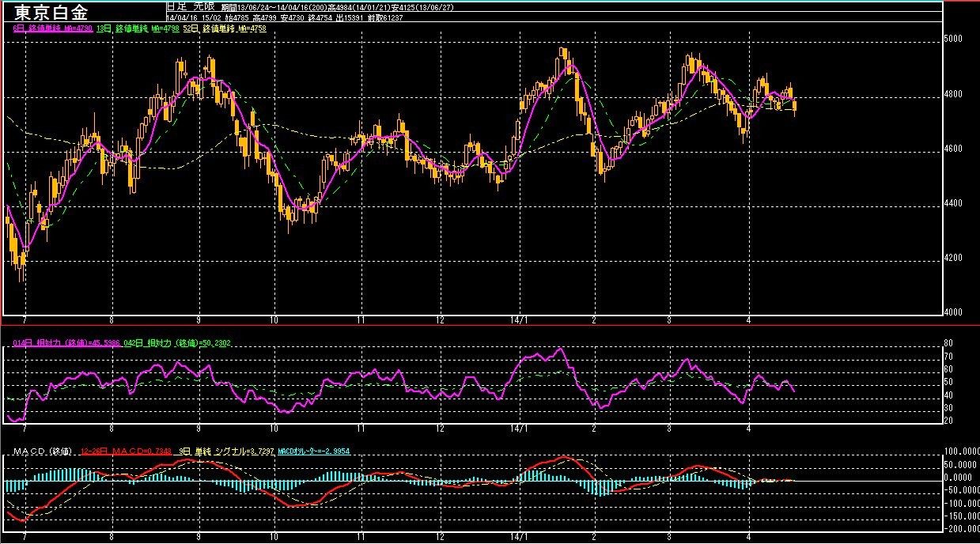980x544 pixels.
Task: Click the -200.000 MACD axis label
Action: 960,529
